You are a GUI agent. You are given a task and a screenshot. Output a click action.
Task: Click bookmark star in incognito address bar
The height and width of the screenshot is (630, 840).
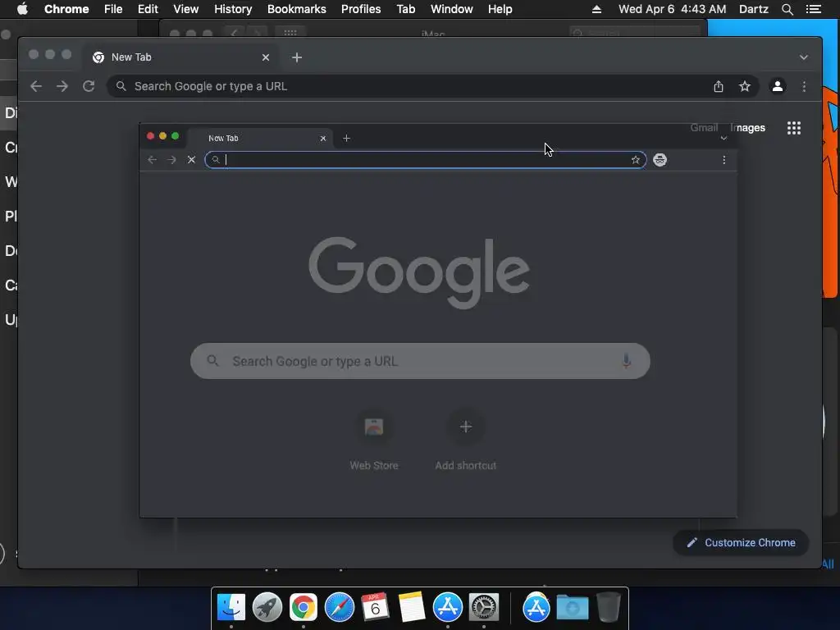pyautogui.click(x=636, y=160)
